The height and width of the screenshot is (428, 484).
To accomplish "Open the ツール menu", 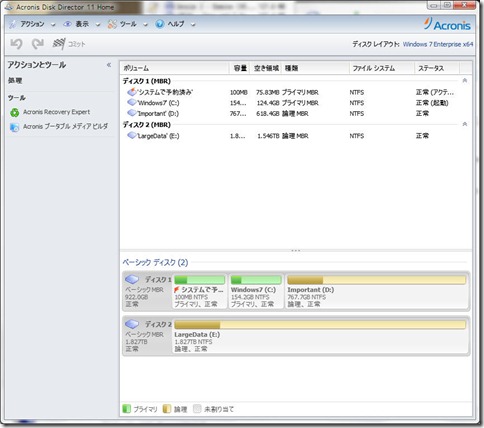I will click(128, 24).
